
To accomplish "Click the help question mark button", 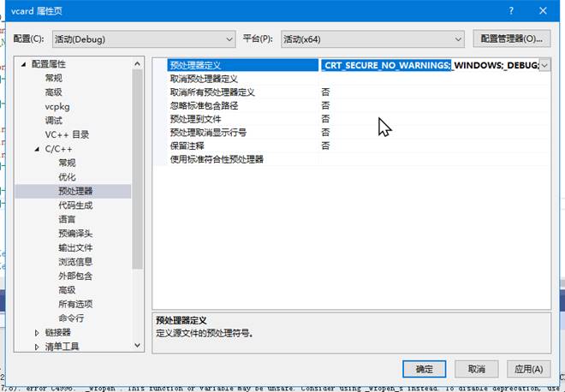I will pyautogui.click(x=510, y=9).
